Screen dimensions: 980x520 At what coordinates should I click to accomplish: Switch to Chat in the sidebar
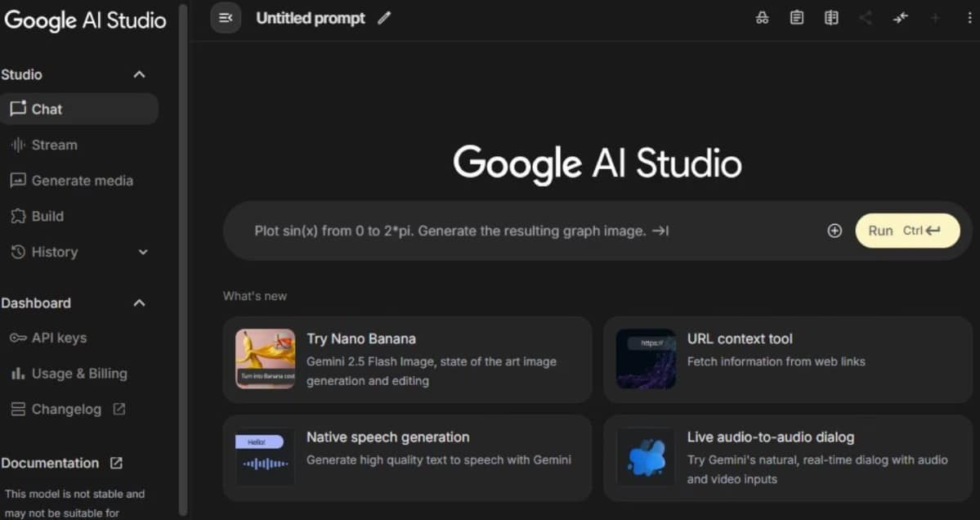click(x=47, y=109)
